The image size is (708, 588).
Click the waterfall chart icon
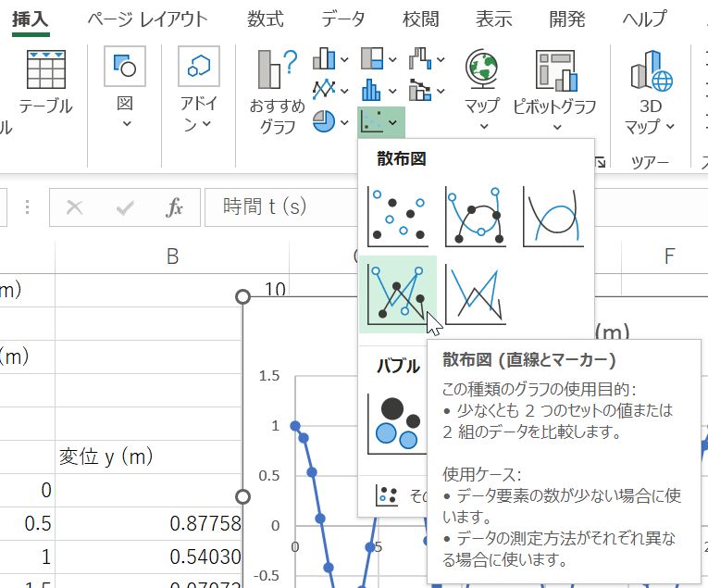(x=420, y=58)
